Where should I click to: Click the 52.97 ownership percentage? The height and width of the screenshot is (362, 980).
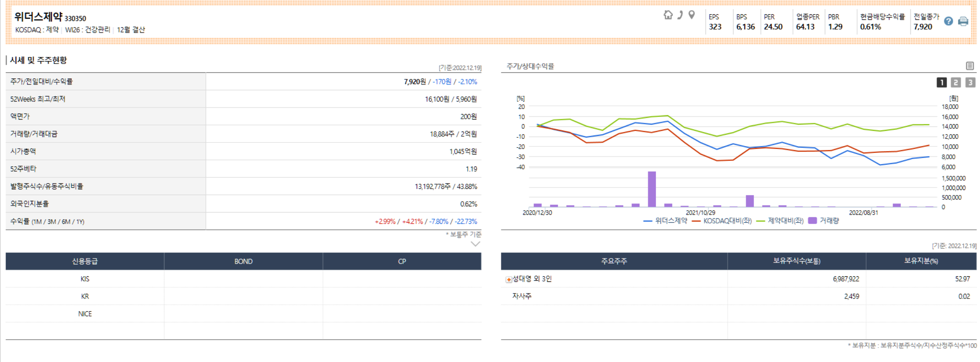point(963,279)
